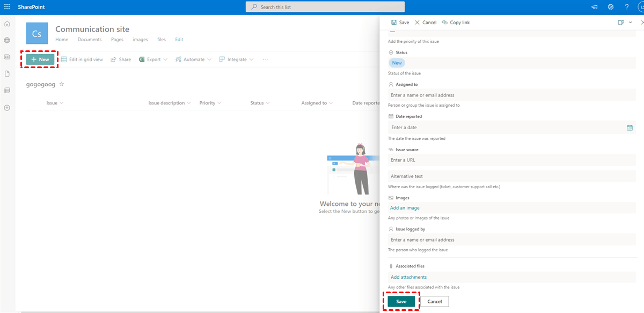Open the SharePoint app launcher waffle icon

[x=7, y=7]
